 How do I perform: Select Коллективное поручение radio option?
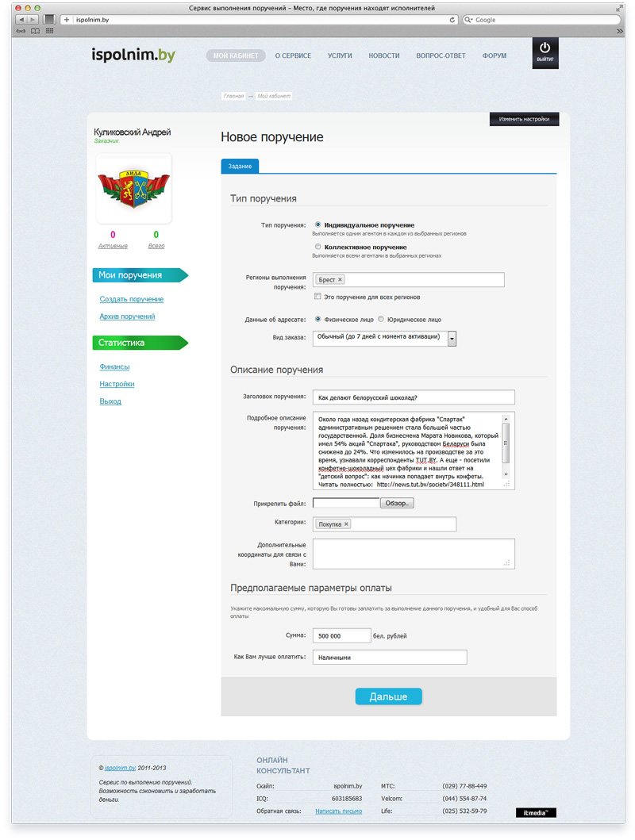[x=317, y=247]
